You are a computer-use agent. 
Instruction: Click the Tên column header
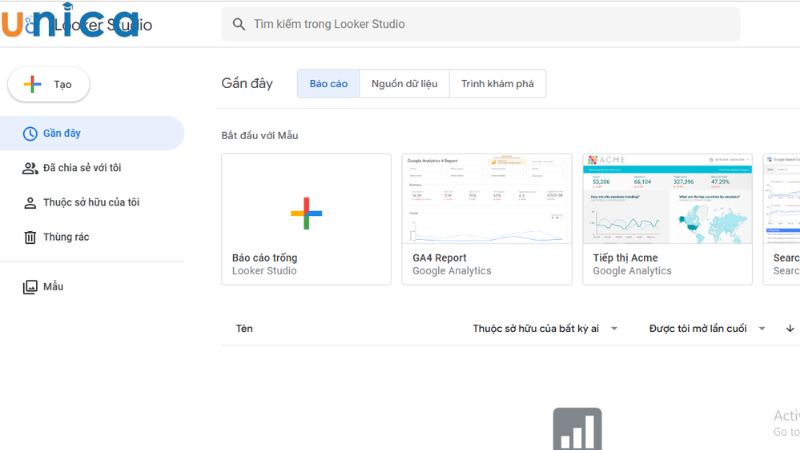point(244,329)
